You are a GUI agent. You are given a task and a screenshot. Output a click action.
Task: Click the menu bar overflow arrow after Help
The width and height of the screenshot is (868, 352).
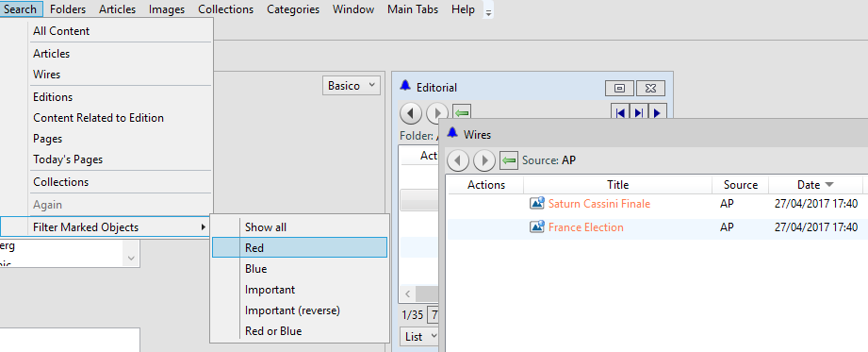[x=487, y=11]
